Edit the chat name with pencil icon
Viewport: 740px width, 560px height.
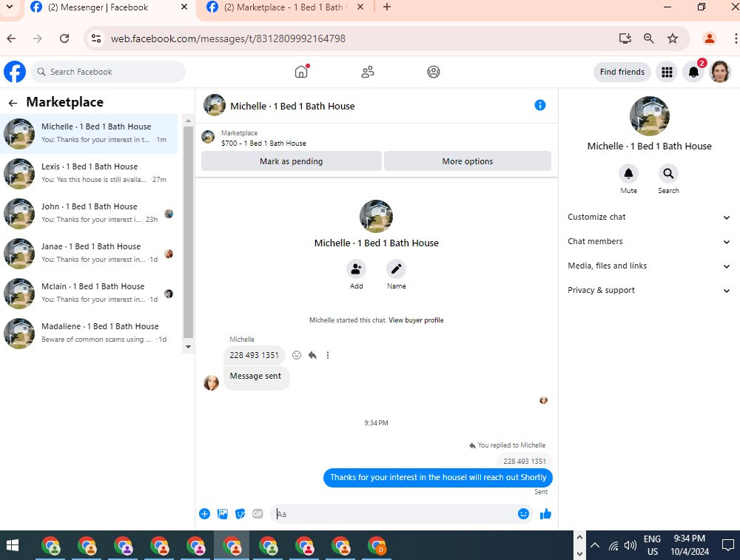[396, 269]
